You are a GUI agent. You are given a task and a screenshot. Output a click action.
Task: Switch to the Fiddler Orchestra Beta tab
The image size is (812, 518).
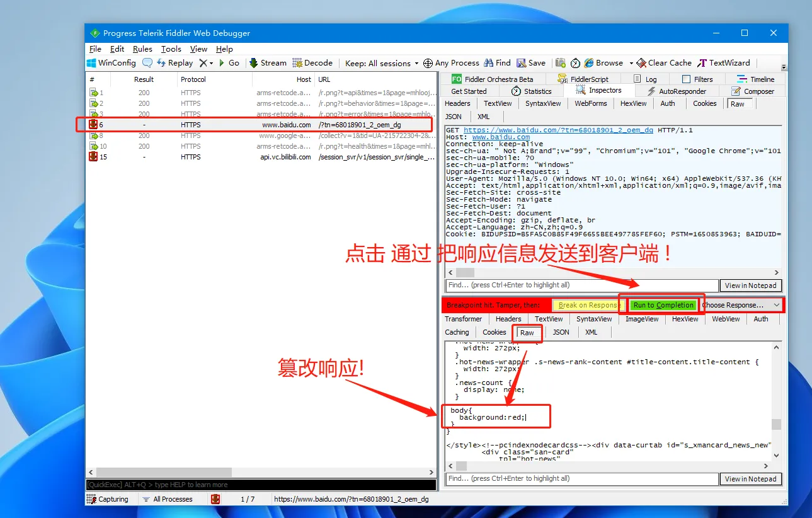click(493, 79)
